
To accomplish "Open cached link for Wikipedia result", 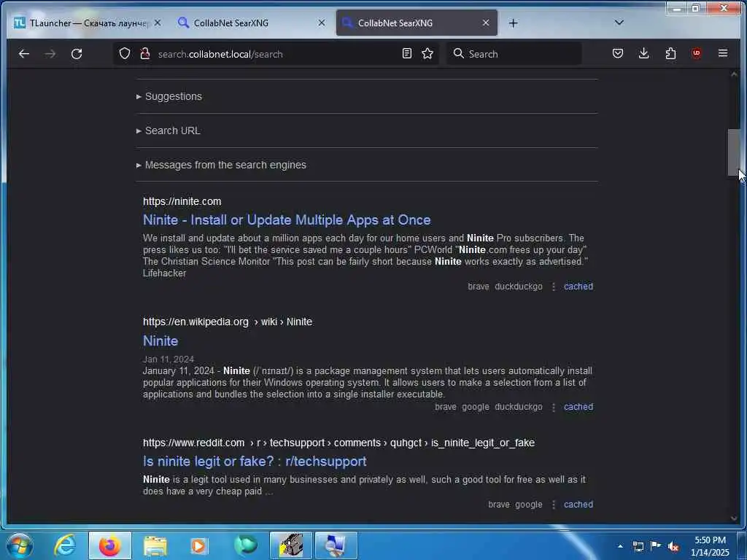I will (578, 407).
